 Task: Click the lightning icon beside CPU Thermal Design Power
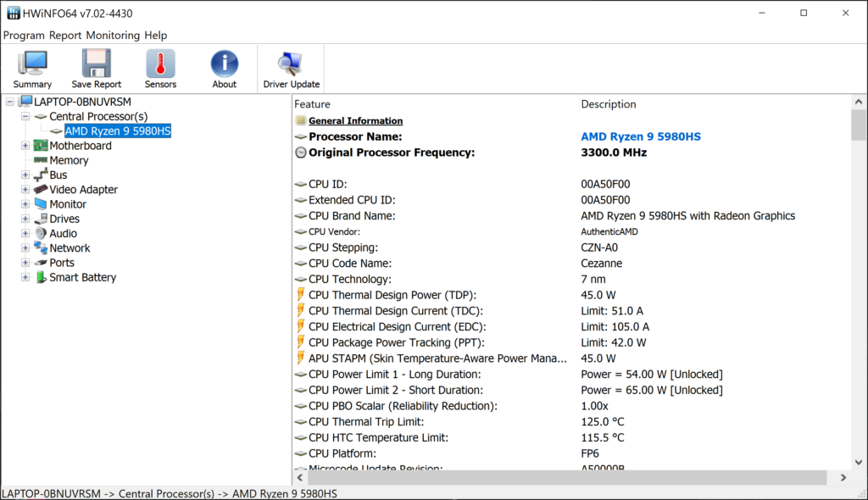[x=301, y=295]
